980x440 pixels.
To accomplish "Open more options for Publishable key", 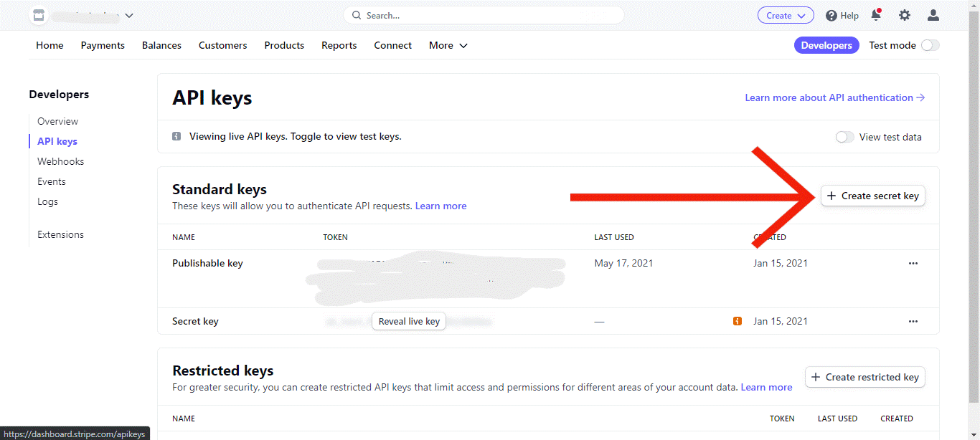I will coord(913,263).
